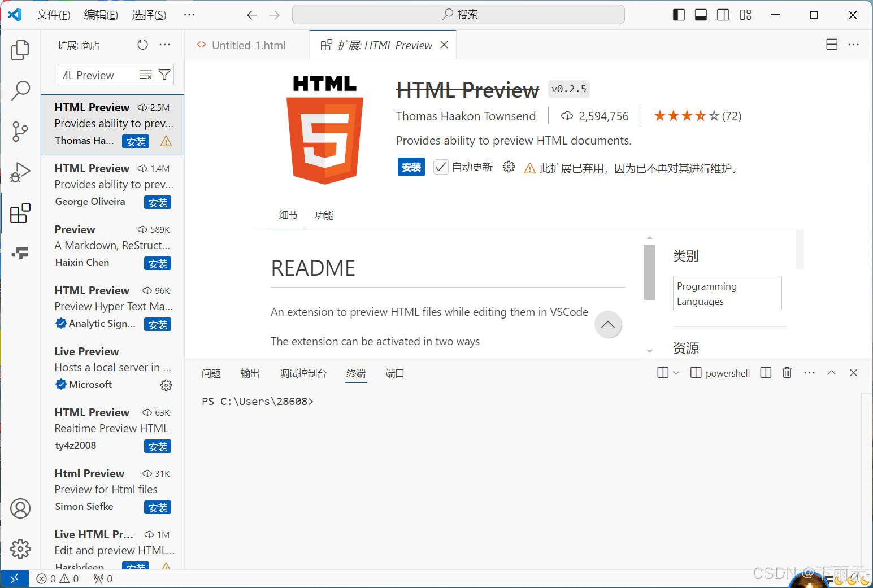Expand hidden menu bar items

[189, 15]
